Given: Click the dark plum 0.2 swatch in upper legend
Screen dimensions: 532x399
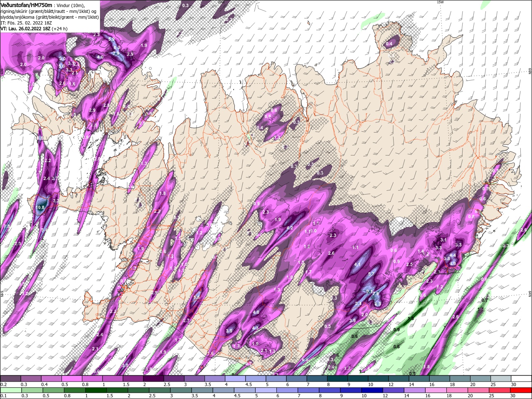Looking at the screenshot, I should click(x=10, y=379).
